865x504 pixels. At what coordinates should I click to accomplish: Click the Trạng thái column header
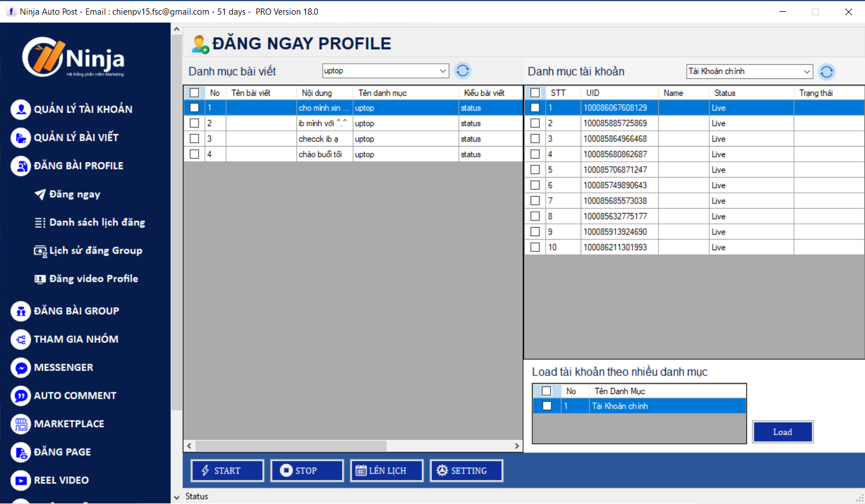tap(829, 92)
